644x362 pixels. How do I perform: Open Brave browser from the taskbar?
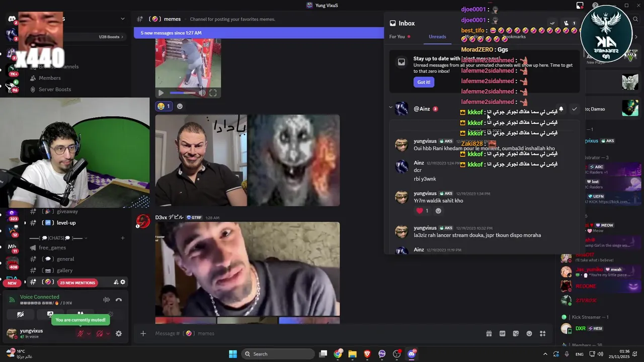pos(367,354)
